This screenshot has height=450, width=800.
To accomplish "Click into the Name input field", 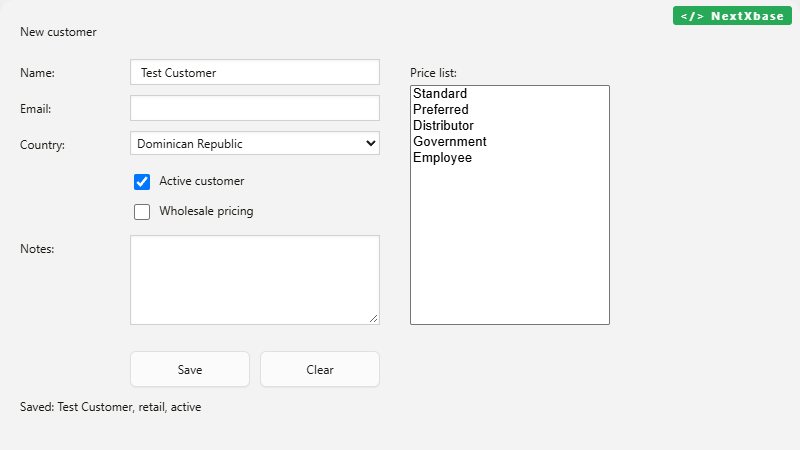I will (255, 72).
